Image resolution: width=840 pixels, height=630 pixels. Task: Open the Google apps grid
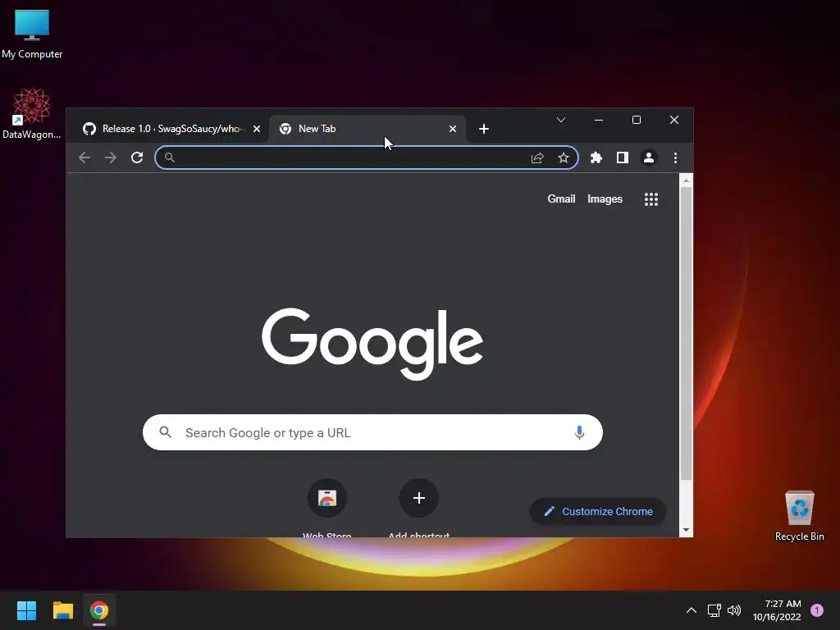coord(651,199)
